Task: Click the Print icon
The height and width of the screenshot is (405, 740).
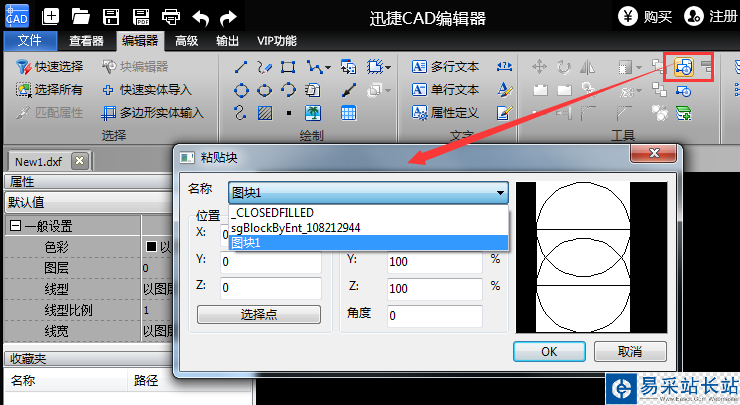Action: [x=171, y=17]
